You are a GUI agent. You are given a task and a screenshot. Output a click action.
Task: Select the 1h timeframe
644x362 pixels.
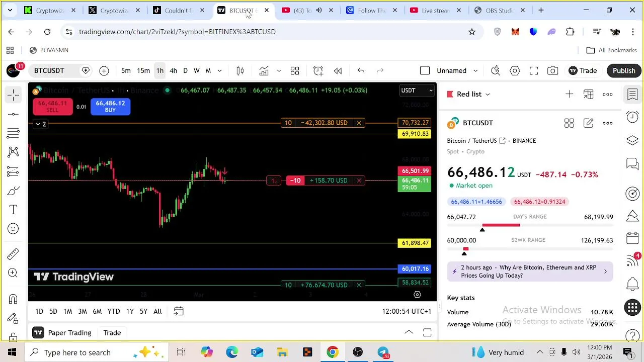tap(159, 71)
